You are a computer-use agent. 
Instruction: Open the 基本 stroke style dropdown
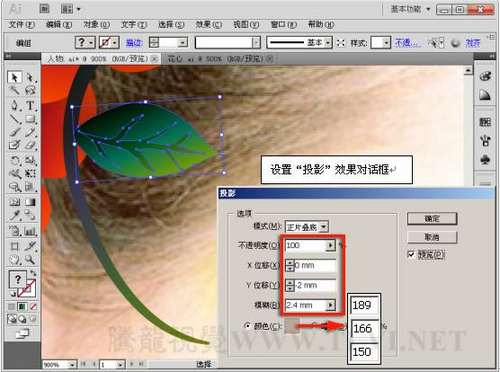click(328, 43)
